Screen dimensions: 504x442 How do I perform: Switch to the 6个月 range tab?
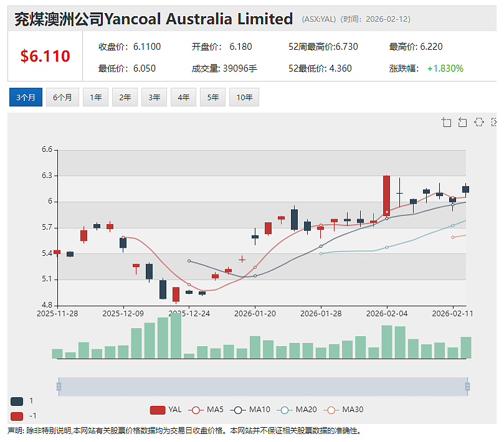pyautogui.click(x=62, y=97)
